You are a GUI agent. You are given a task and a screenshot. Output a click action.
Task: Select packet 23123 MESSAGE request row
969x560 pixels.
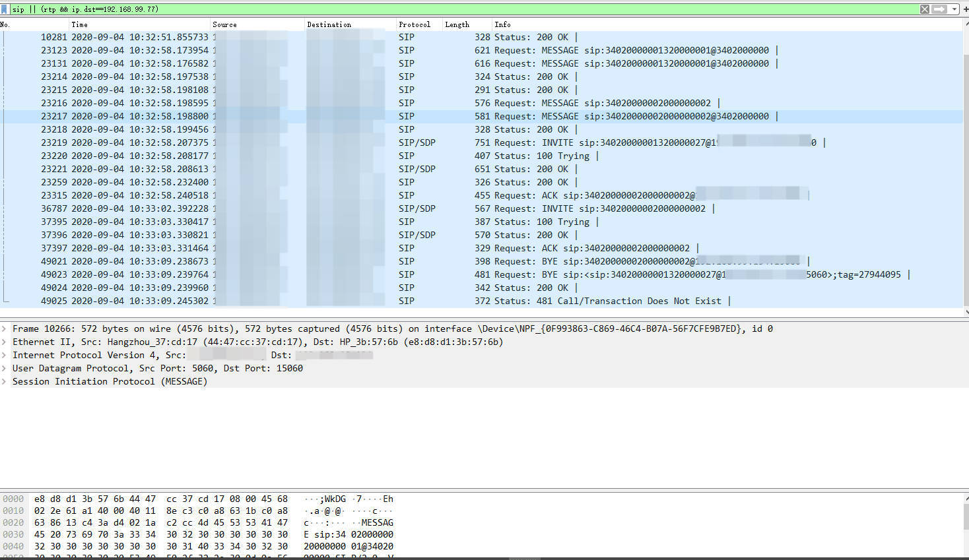(x=481, y=50)
